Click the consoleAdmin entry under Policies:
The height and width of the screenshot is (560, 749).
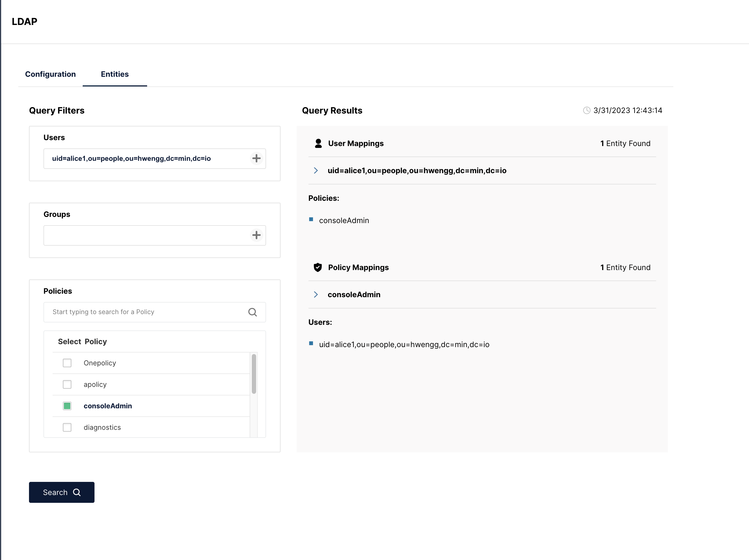344,220
